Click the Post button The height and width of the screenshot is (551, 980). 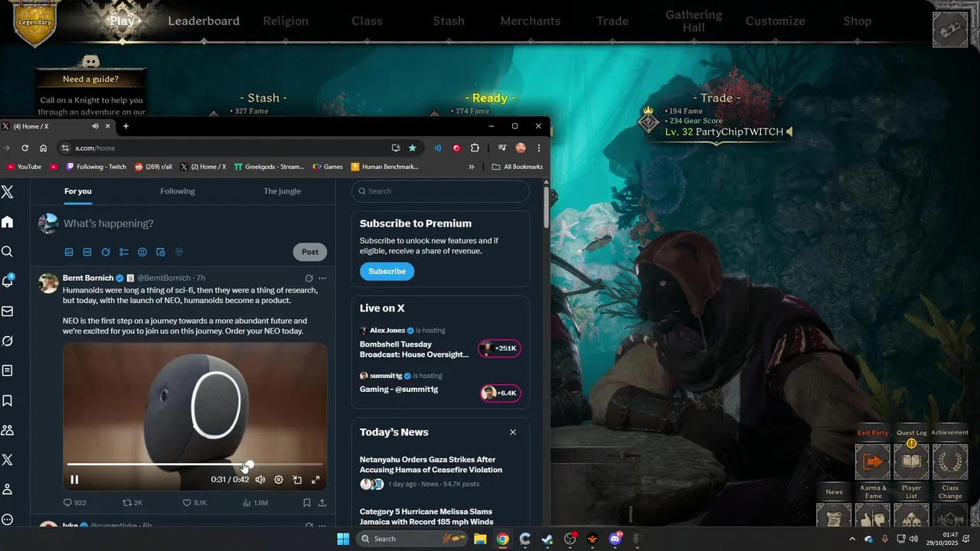(x=310, y=252)
